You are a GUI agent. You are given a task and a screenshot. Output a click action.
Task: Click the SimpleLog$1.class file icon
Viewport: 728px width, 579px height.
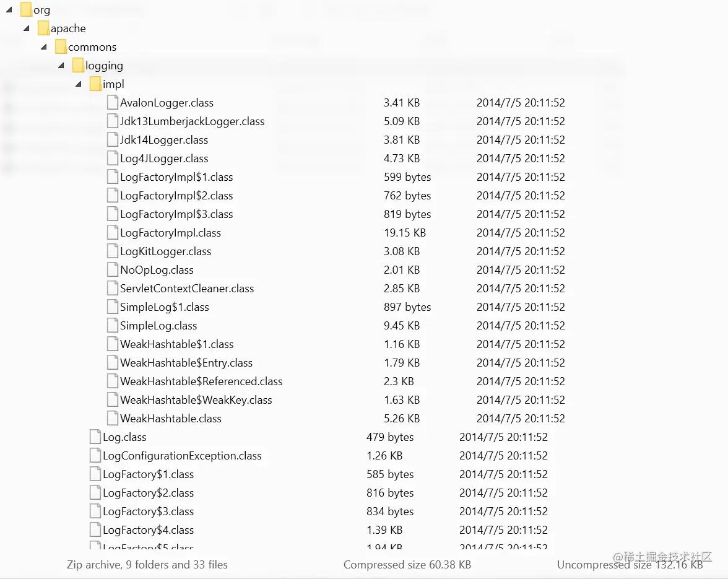(113, 307)
